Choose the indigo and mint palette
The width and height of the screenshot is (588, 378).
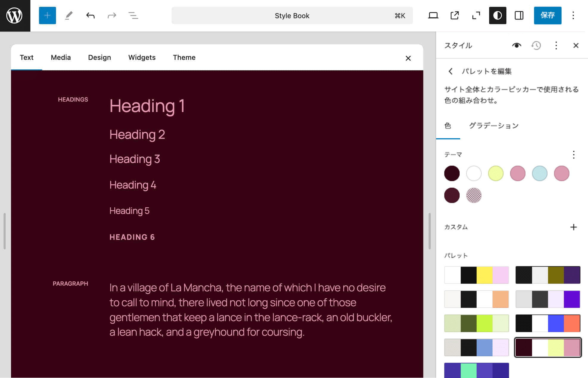(477, 371)
